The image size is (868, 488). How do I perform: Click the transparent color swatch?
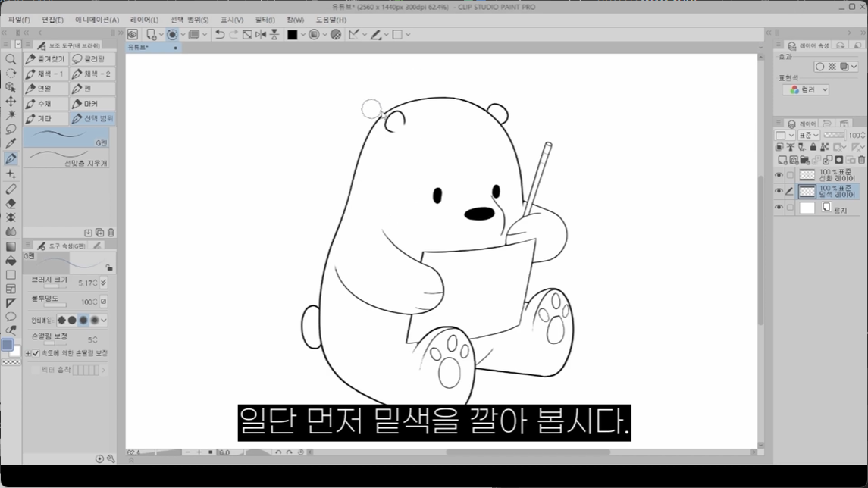pos(11,362)
